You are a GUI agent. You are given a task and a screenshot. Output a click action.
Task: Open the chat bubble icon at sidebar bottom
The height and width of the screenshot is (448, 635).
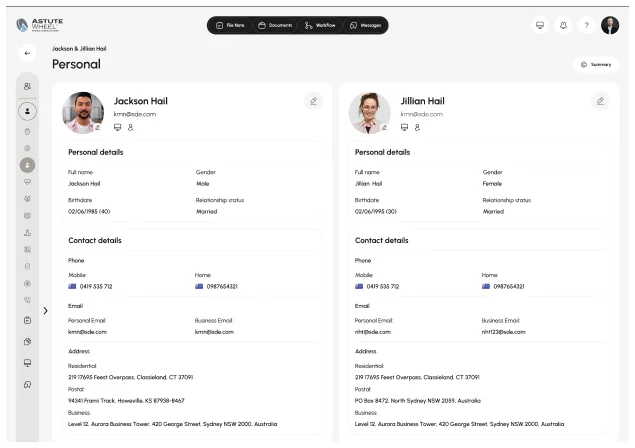pyautogui.click(x=27, y=384)
